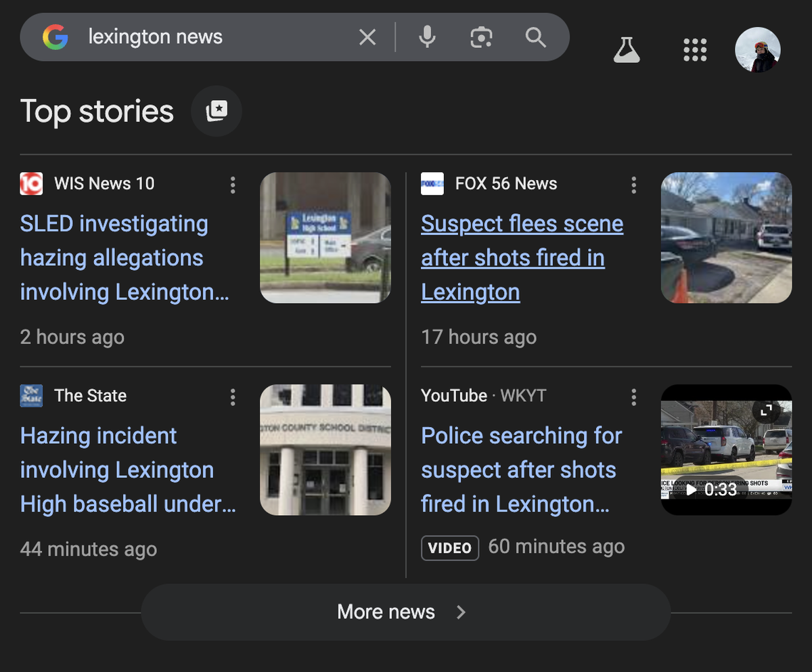Click the YouTube · WKYT source label

pyautogui.click(x=484, y=396)
